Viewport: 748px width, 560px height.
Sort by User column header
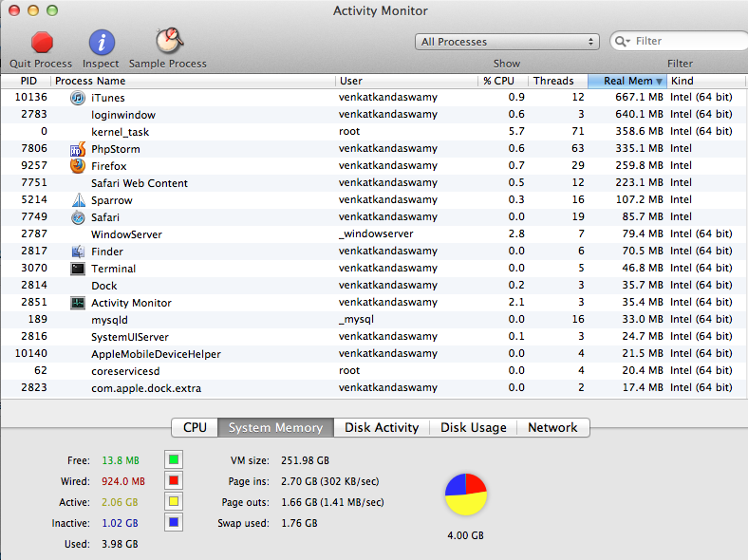coord(406,81)
